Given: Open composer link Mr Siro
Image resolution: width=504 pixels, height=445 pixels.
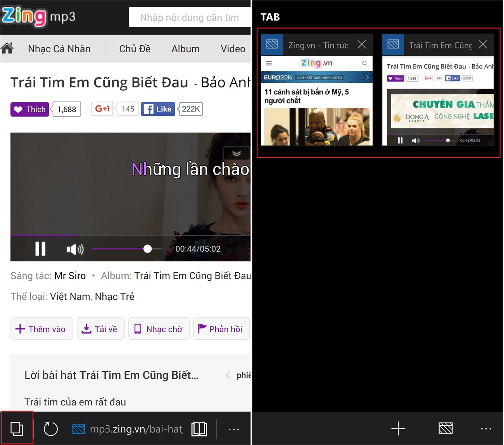Looking at the screenshot, I should click(70, 276).
